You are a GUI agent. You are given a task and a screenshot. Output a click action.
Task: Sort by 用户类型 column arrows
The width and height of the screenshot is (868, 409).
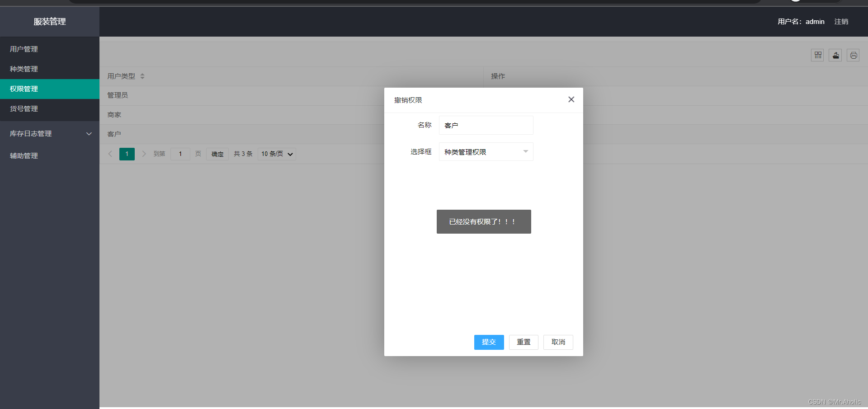point(142,76)
